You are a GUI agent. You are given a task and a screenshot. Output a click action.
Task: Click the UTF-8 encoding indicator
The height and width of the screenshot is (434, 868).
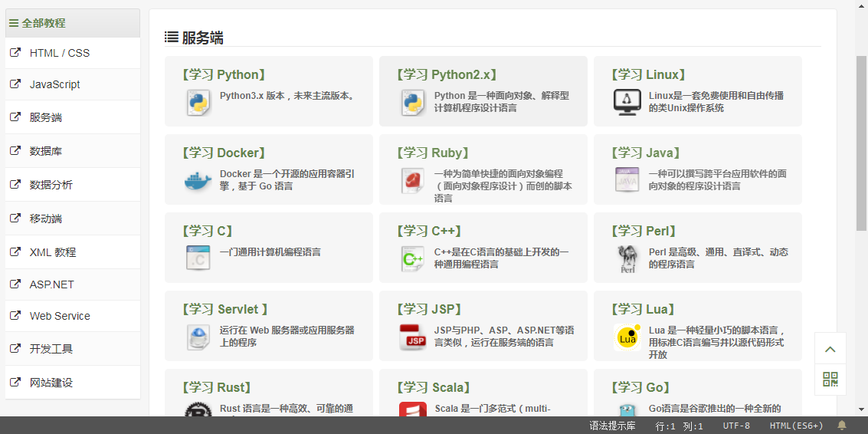[x=737, y=426]
